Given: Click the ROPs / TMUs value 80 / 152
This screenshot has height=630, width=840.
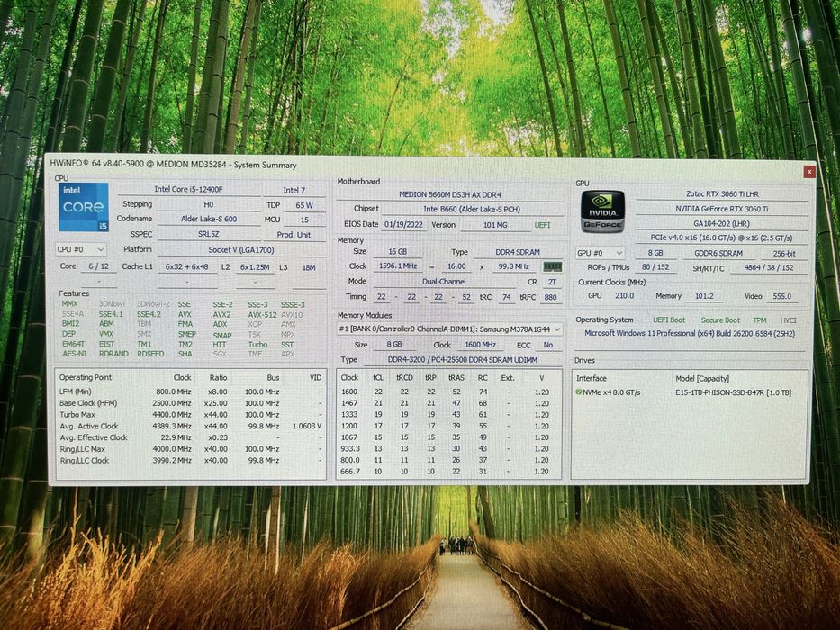Looking at the screenshot, I should (x=655, y=266).
